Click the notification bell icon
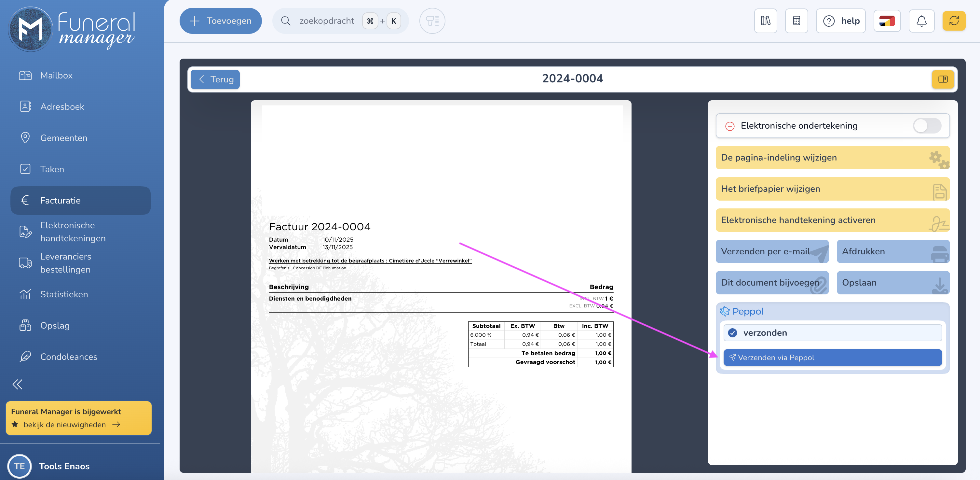The height and width of the screenshot is (480, 980). (921, 21)
